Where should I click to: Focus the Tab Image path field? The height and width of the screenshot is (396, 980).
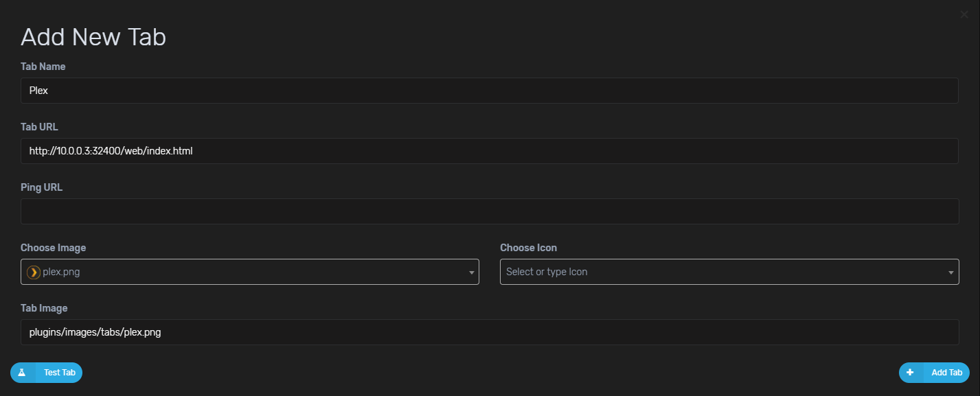pos(490,332)
